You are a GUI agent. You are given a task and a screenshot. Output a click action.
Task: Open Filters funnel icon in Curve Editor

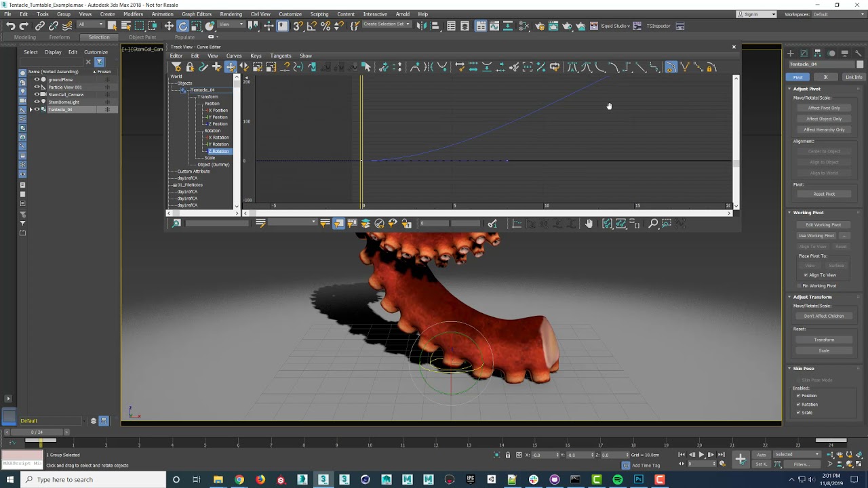pos(176,66)
